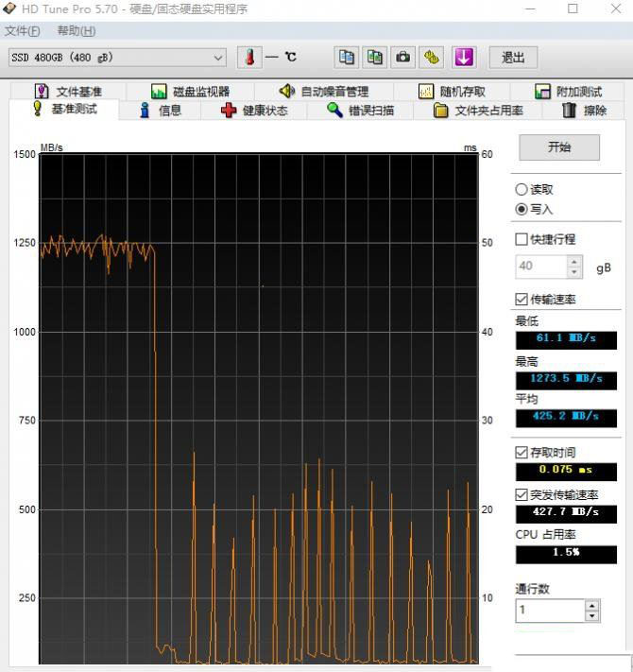Select the 读取 radio button
Image resolution: width=633 pixels, height=672 pixels.
(x=522, y=189)
